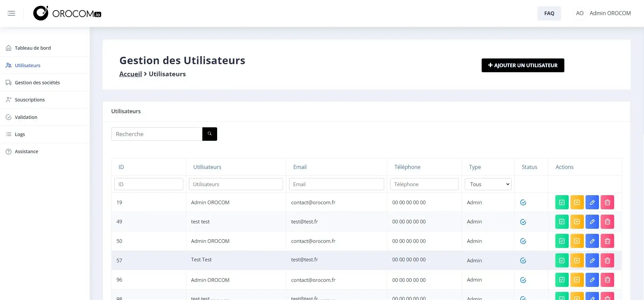Click the search magnifier button
Image resolution: width=644 pixels, height=300 pixels.
[x=209, y=134]
